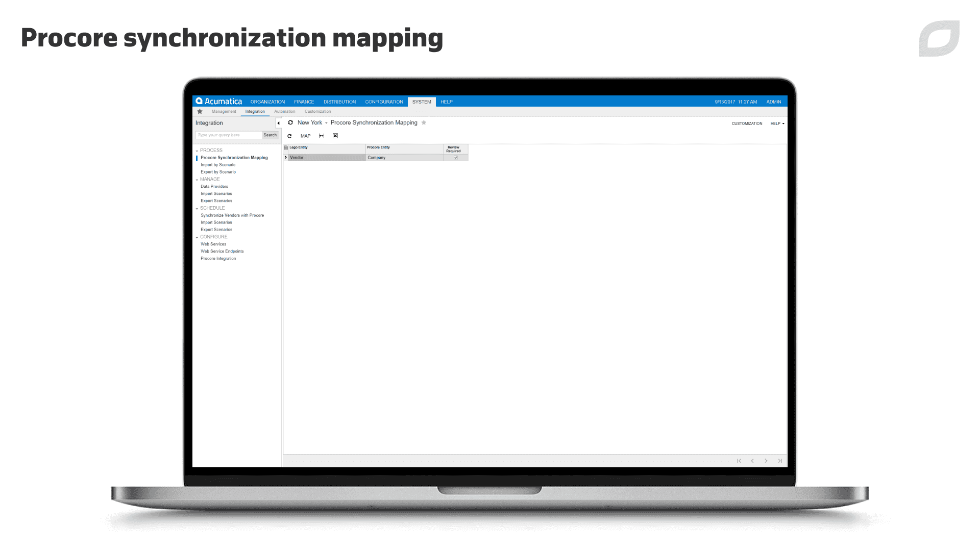Screen dimensions: 980x551
Task: Click the date and time display
Action: pyautogui.click(x=736, y=102)
